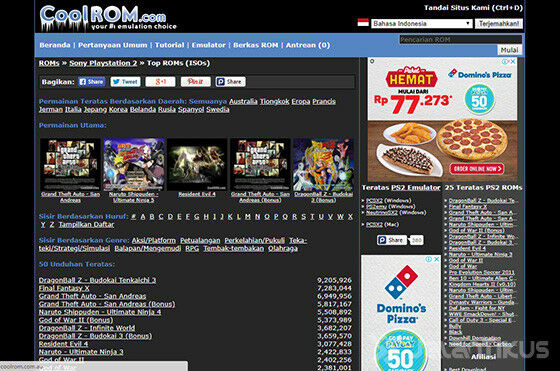
Task: Click the Google +1 button
Action: pyautogui.click(x=160, y=82)
